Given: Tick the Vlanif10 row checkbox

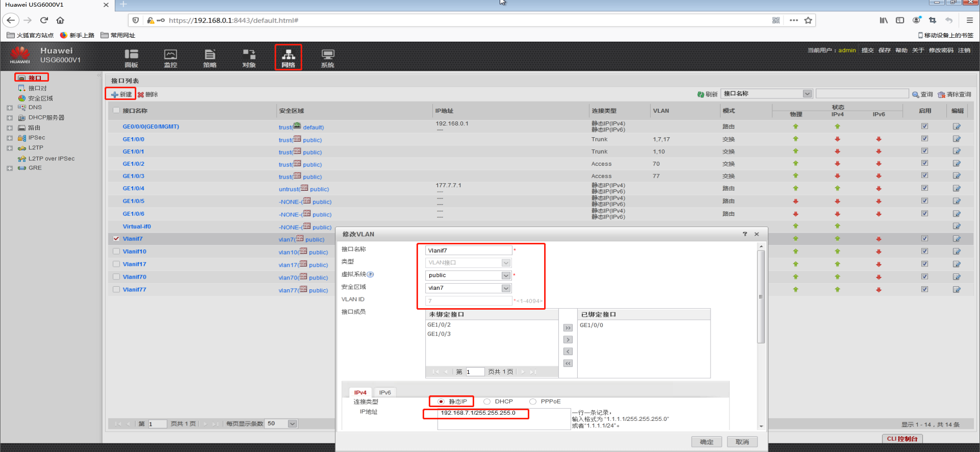Looking at the screenshot, I should (x=116, y=251).
